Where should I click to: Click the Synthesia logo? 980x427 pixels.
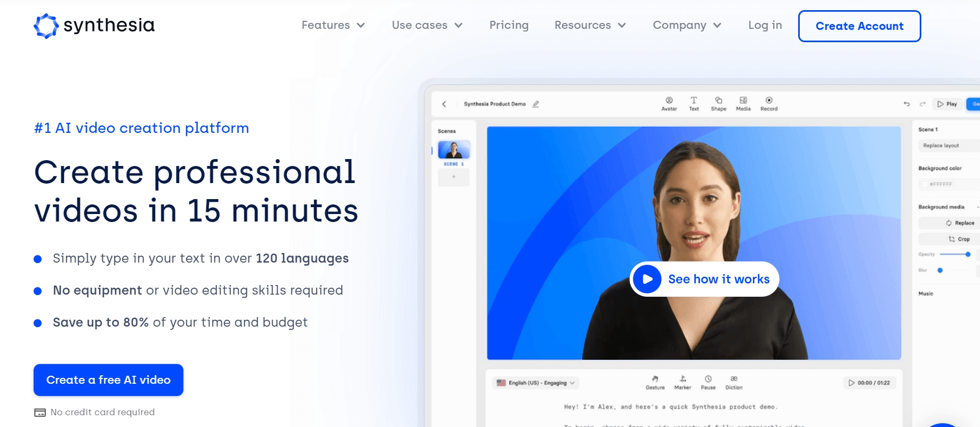[94, 26]
